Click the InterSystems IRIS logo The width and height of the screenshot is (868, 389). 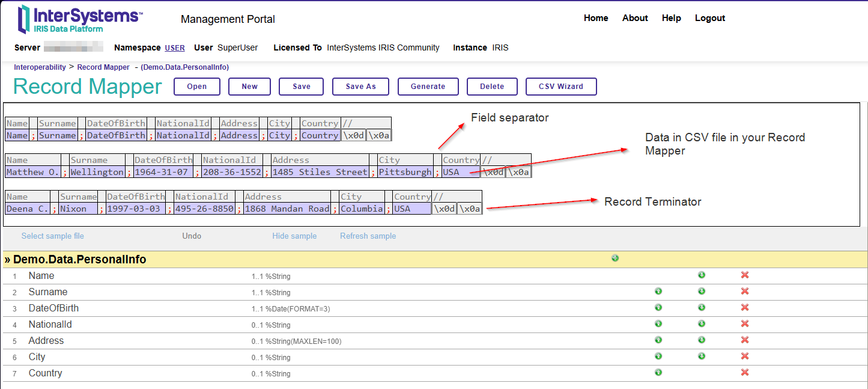80,19
